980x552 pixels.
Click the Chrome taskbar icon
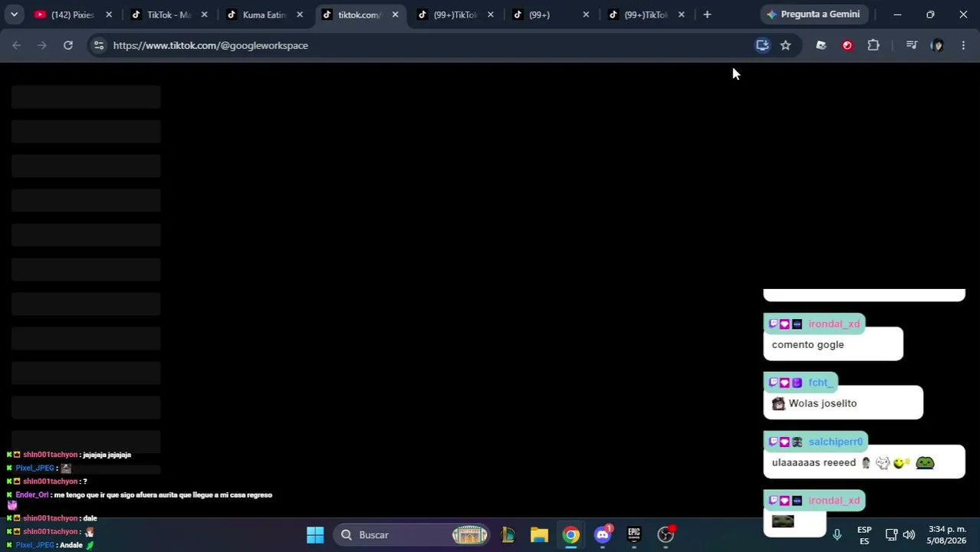tap(571, 534)
